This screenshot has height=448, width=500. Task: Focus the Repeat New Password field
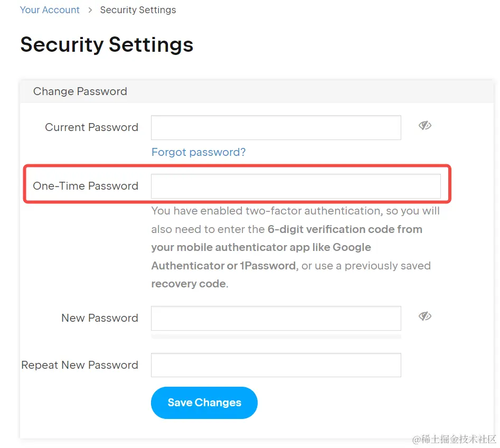pyautogui.click(x=276, y=365)
